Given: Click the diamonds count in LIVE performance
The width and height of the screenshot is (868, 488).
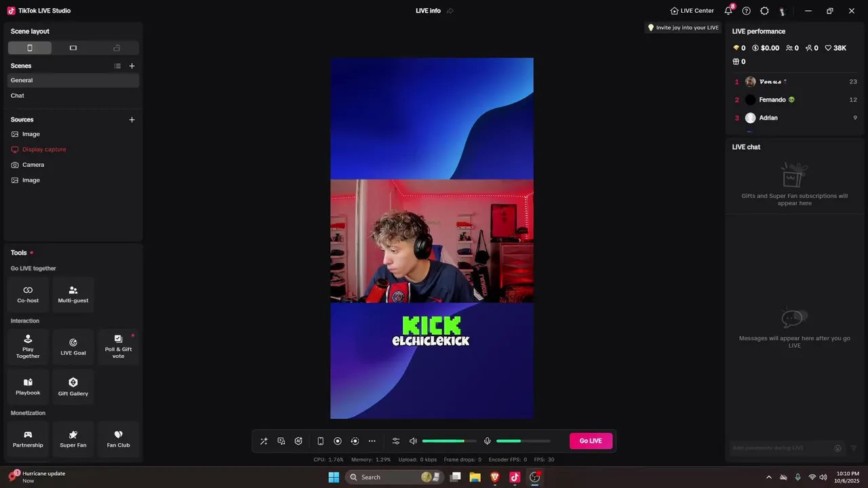Looking at the screenshot, I should pos(739,48).
